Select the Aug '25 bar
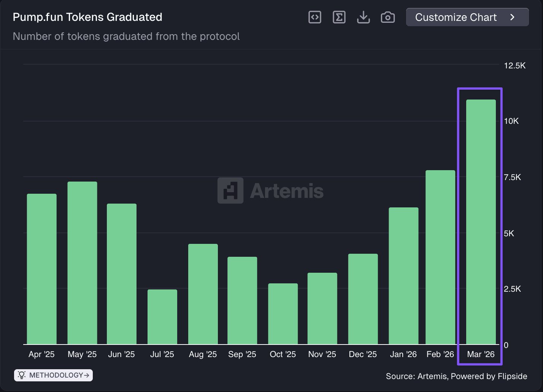The height and width of the screenshot is (392, 543). [203, 294]
